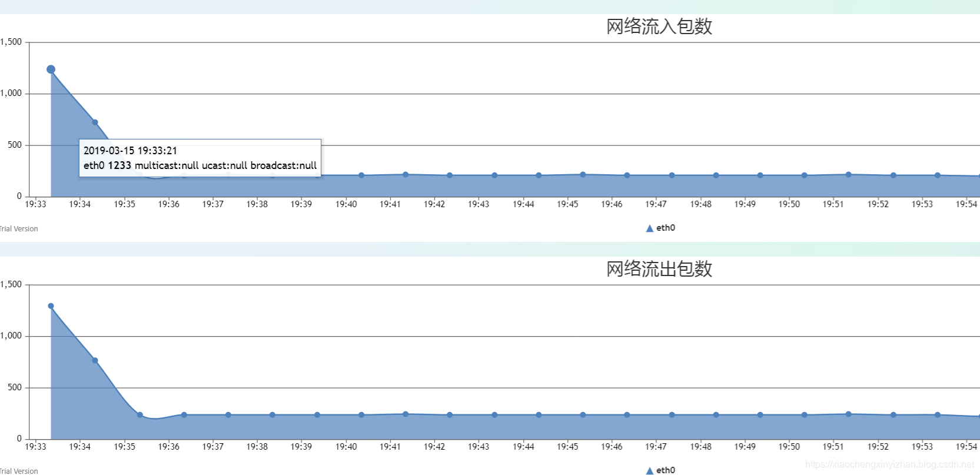
Task: Select the second data point near 19:34 on 网络流入包数 chart
Action: point(95,122)
